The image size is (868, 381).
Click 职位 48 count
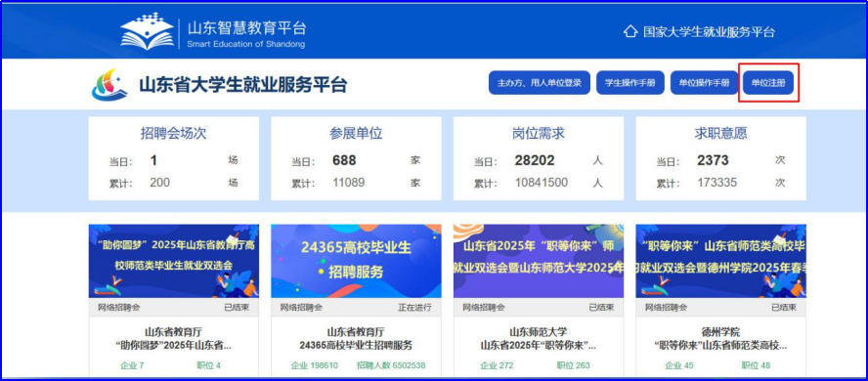757,365
